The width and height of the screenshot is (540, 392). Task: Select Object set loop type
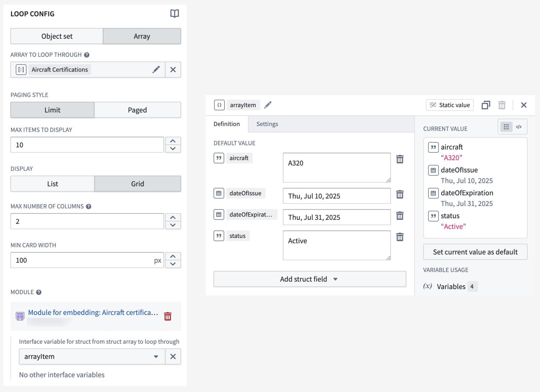(x=56, y=36)
